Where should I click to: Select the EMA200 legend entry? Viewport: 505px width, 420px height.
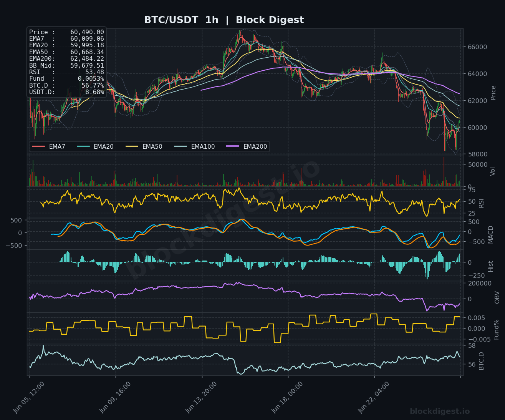(247, 147)
